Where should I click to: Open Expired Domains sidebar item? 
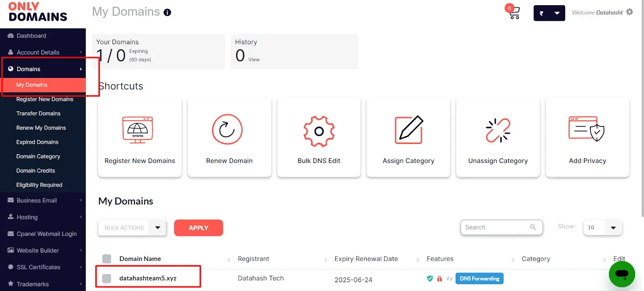[37, 142]
